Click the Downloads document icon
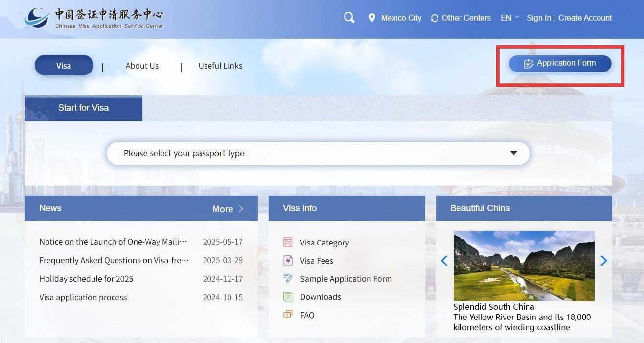 [288, 296]
